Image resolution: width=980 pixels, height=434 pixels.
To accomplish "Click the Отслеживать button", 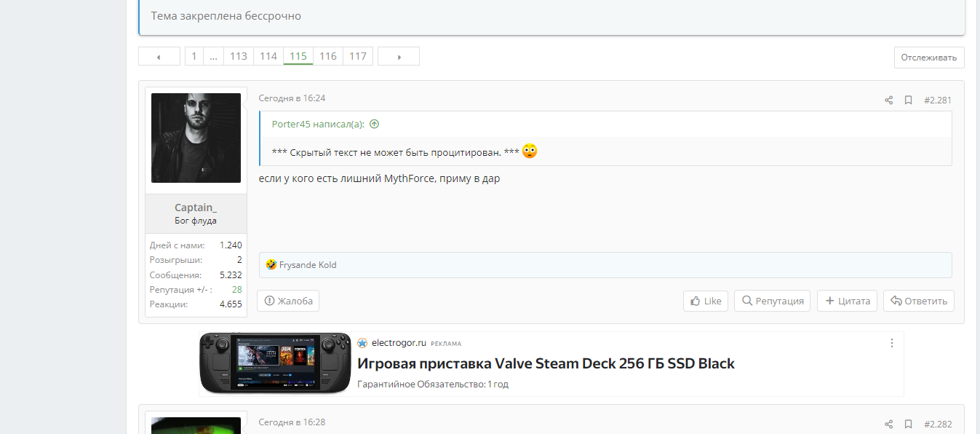I will click(929, 58).
